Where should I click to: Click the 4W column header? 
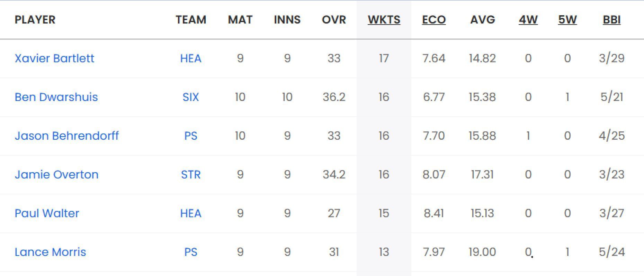(x=528, y=20)
